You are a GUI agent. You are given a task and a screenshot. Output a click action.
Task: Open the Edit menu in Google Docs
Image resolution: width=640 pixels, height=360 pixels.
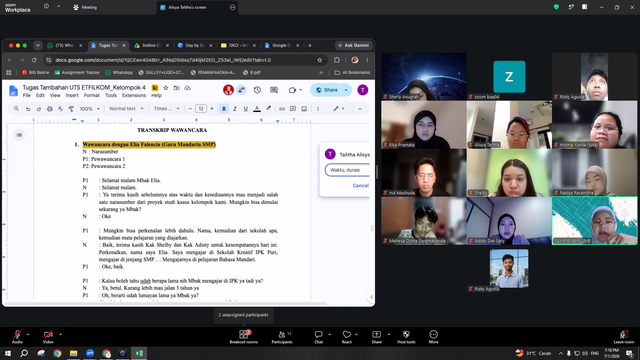(40, 95)
